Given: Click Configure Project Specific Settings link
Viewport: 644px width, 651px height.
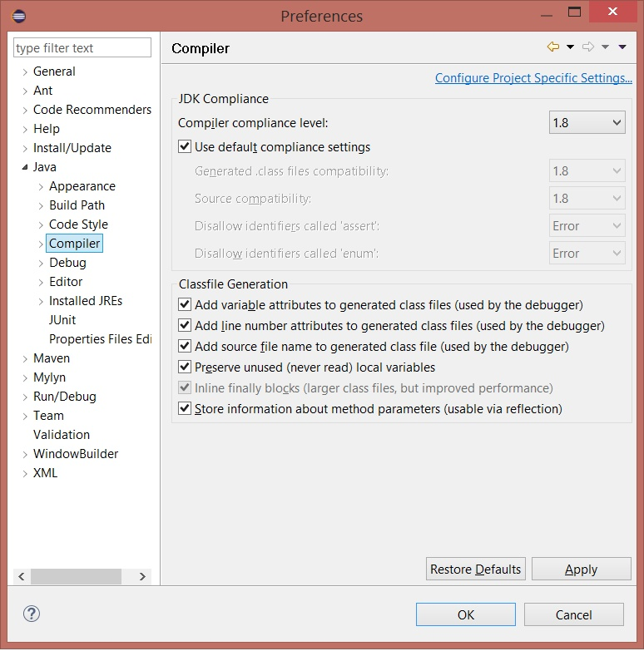Looking at the screenshot, I should [x=533, y=77].
